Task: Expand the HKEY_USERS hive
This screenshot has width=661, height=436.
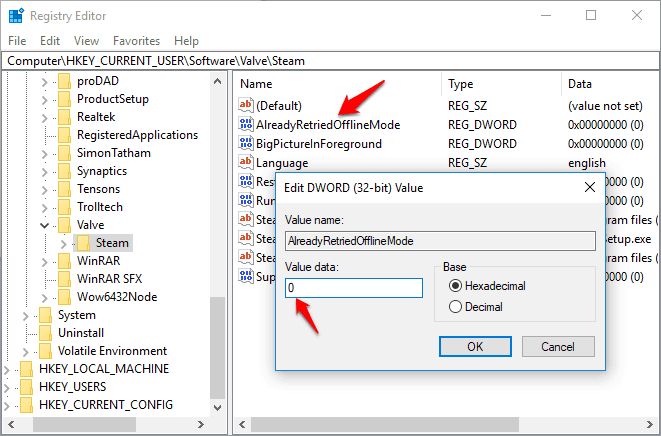Action: 7,388
